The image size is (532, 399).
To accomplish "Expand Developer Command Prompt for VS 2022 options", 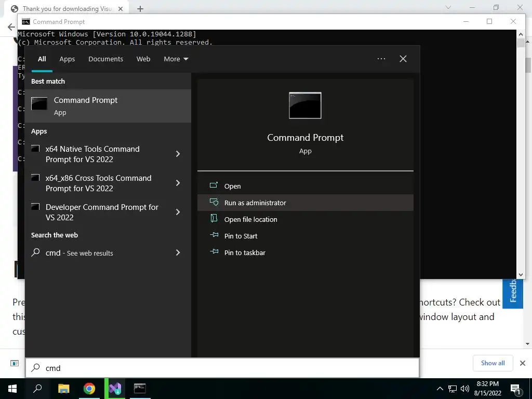I will (178, 212).
